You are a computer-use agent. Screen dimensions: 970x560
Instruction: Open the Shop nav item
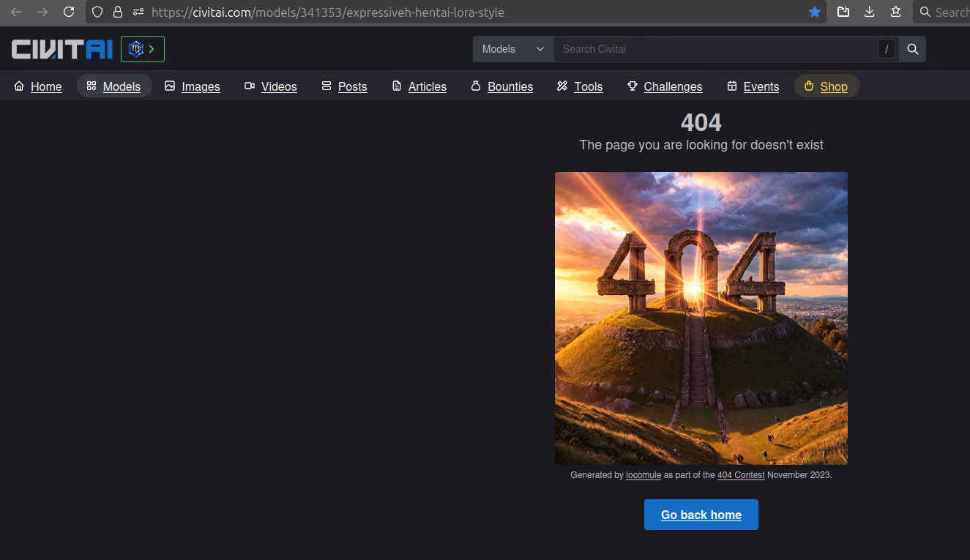click(827, 86)
